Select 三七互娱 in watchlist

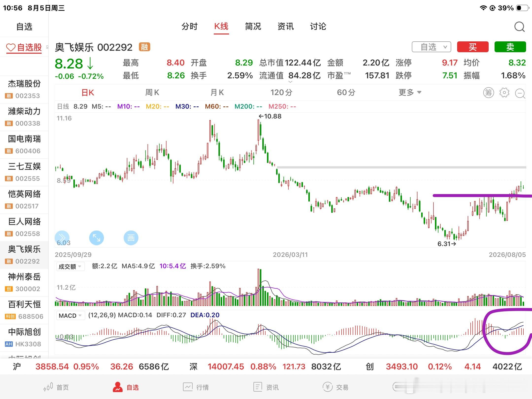[24, 172]
